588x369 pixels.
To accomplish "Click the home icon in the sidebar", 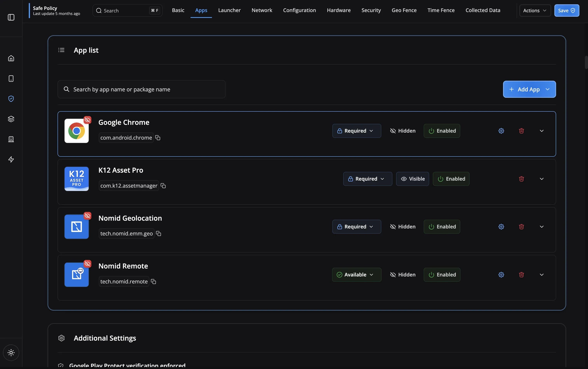I will click(11, 58).
